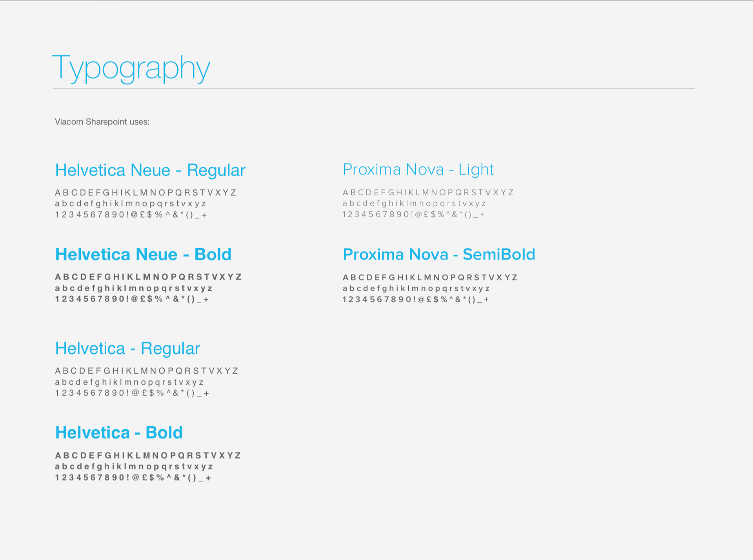Click the Helvetica - Bold heading
This screenshot has width=753, height=560.
pos(119,433)
